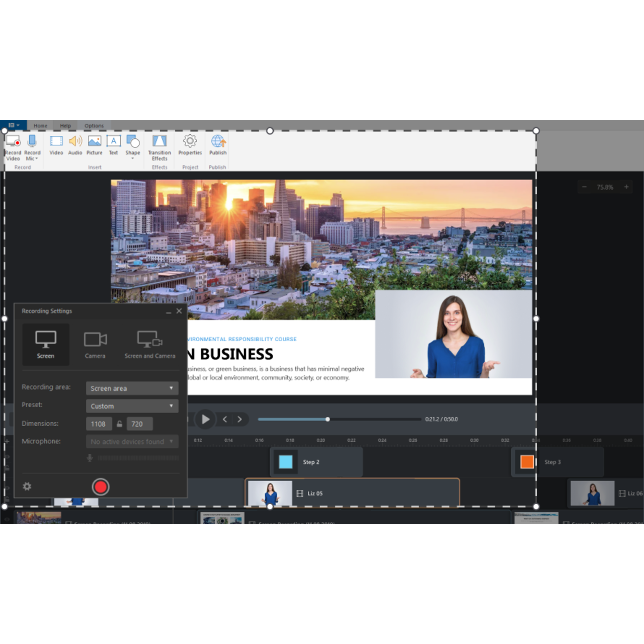Screen dimensions: 644x644
Task: Select the Liz 05 clip on timeline
Action: pyautogui.click(x=352, y=493)
